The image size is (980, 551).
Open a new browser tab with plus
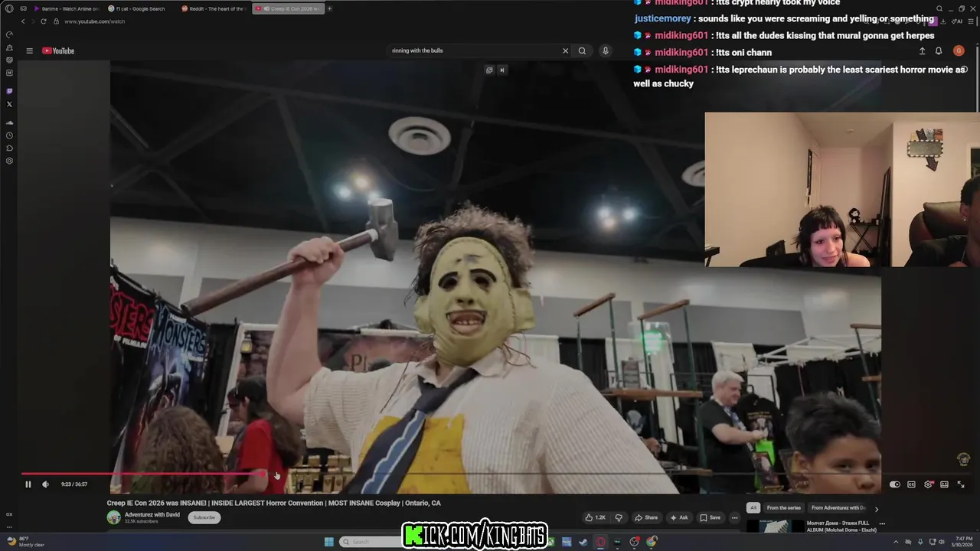(330, 8)
